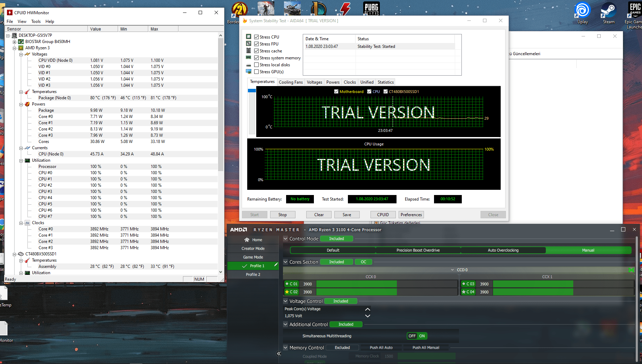Uncheck the Stress FPU option
Image resolution: width=642 pixels, height=364 pixels.
pos(256,44)
